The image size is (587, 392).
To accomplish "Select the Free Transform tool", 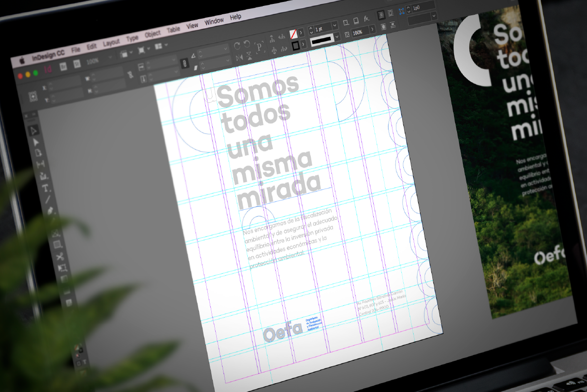I will point(62,268).
